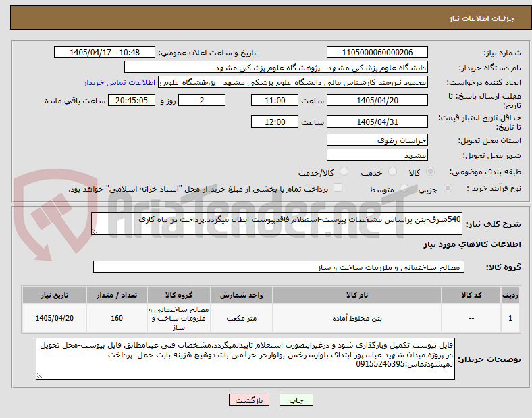Click the متر مکعب unit cell
The height and width of the screenshot is (418, 532).
tap(241, 318)
